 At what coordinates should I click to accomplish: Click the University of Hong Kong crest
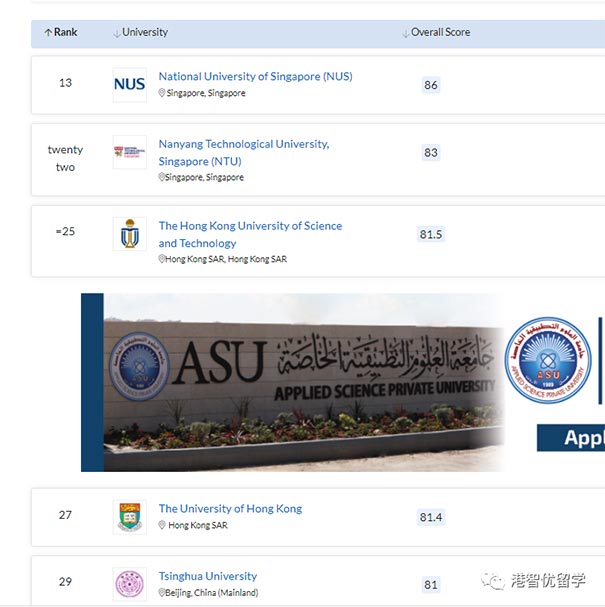(129, 516)
